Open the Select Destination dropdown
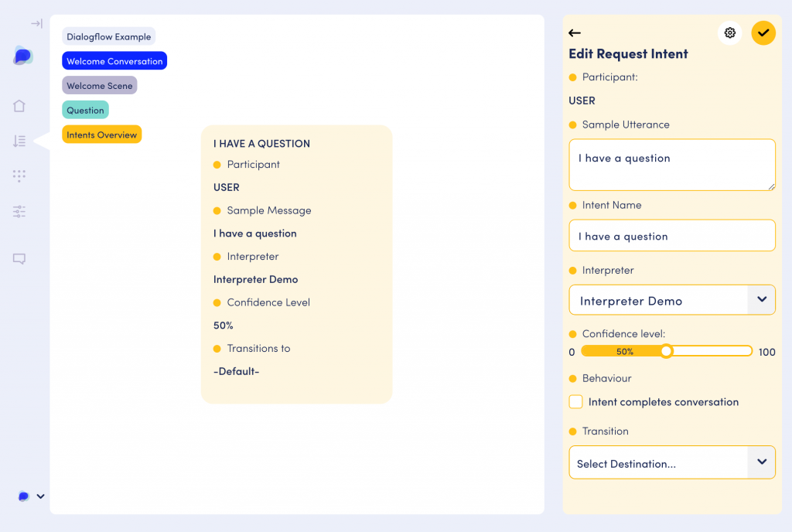792x532 pixels. pos(672,462)
